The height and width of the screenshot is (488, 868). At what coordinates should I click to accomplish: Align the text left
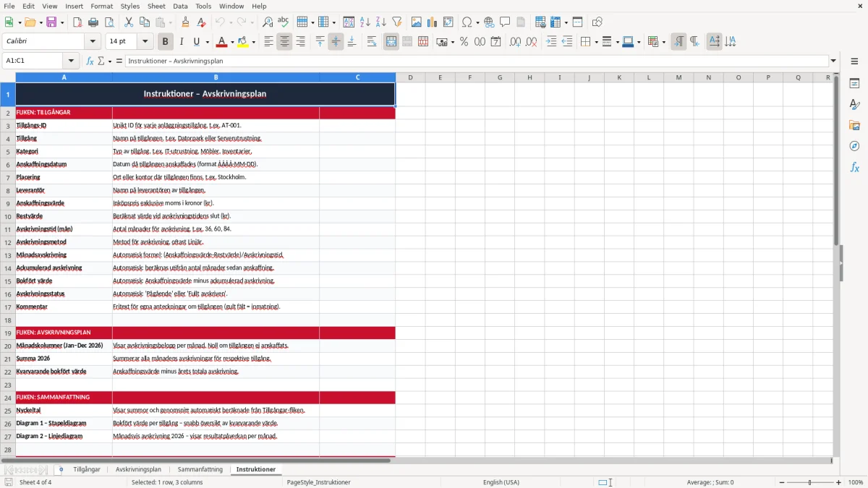click(x=268, y=42)
